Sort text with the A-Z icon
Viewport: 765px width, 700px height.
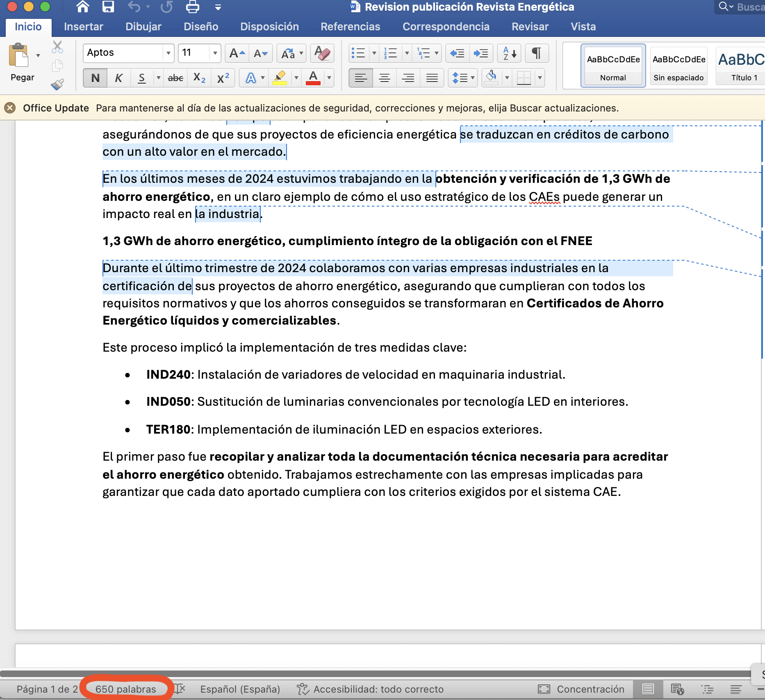[509, 53]
